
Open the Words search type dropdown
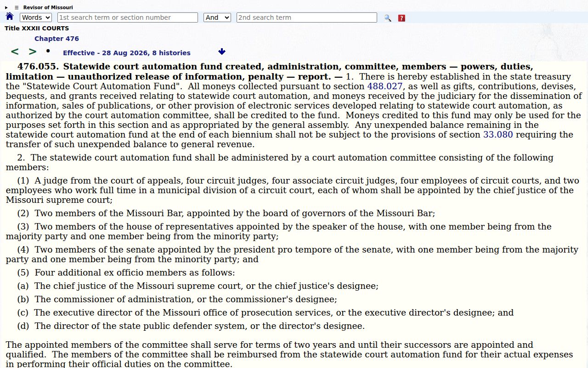coord(36,17)
